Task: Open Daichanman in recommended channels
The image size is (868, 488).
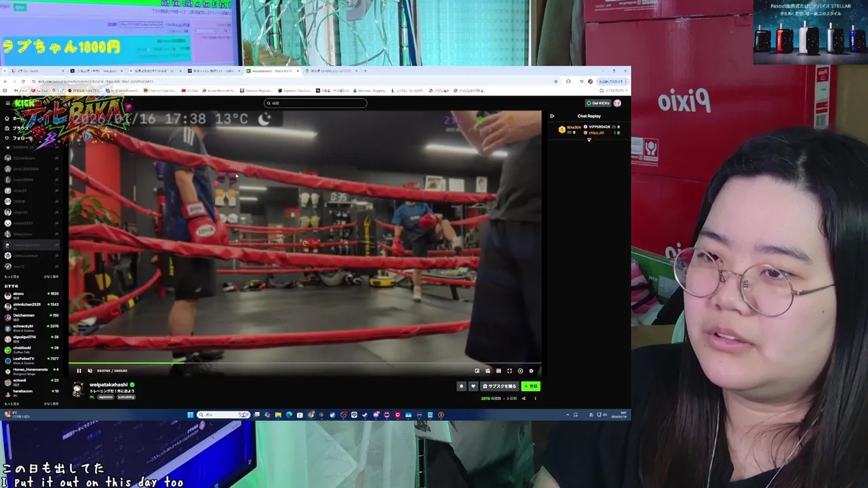Action: point(31,317)
